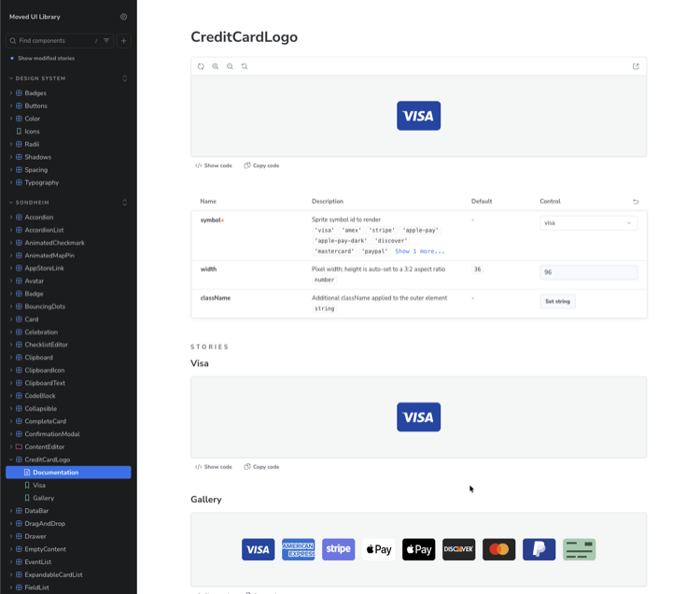Click the filter icon in search box
The height and width of the screenshot is (594, 700).
pos(106,41)
